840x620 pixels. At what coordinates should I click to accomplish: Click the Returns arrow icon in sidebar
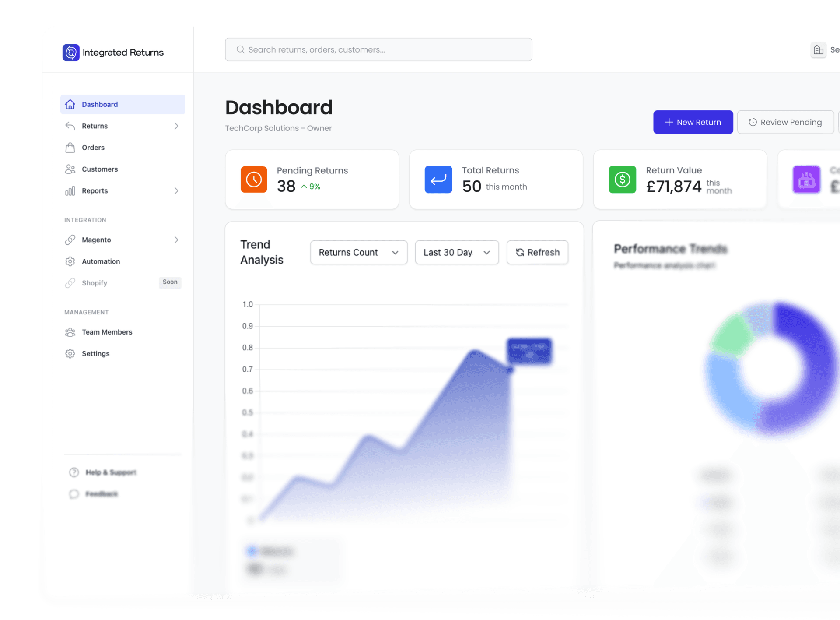point(70,126)
